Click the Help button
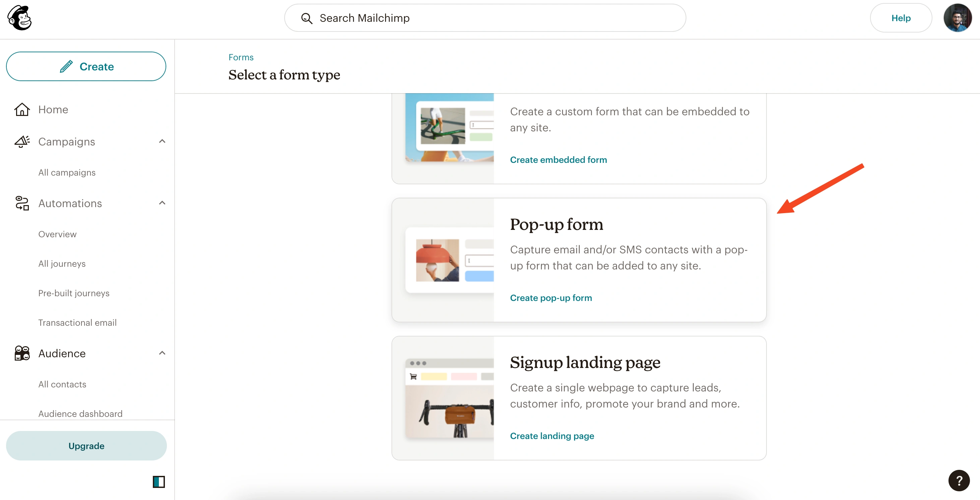This screenshot has width=980, height=500. (901, 18)
